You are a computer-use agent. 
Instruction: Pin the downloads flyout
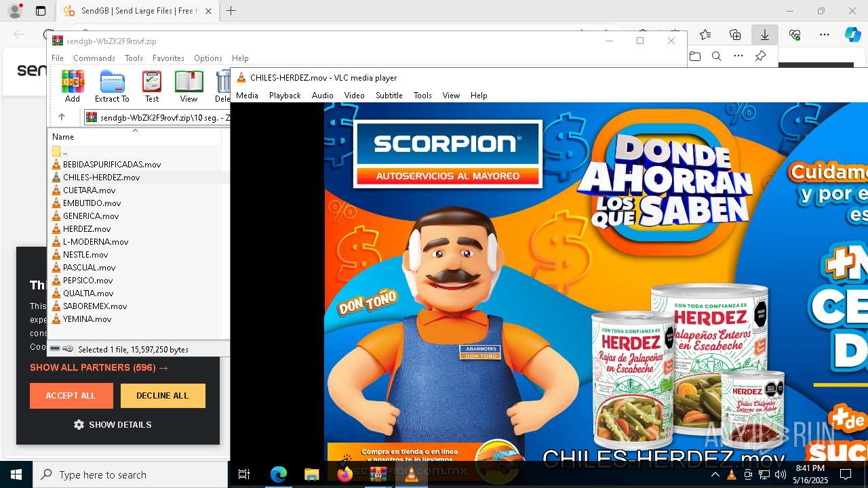760,56
